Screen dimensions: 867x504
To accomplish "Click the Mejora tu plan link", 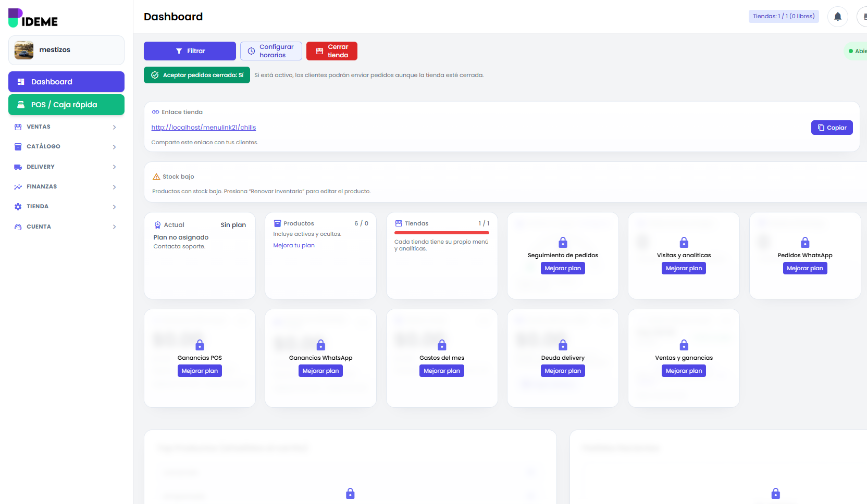I will (294, 246).
